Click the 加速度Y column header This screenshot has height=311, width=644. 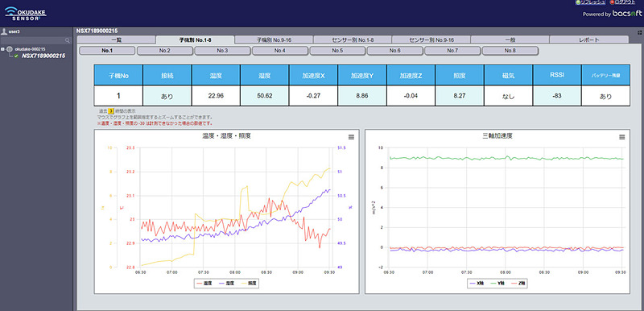tap(362, 75)
